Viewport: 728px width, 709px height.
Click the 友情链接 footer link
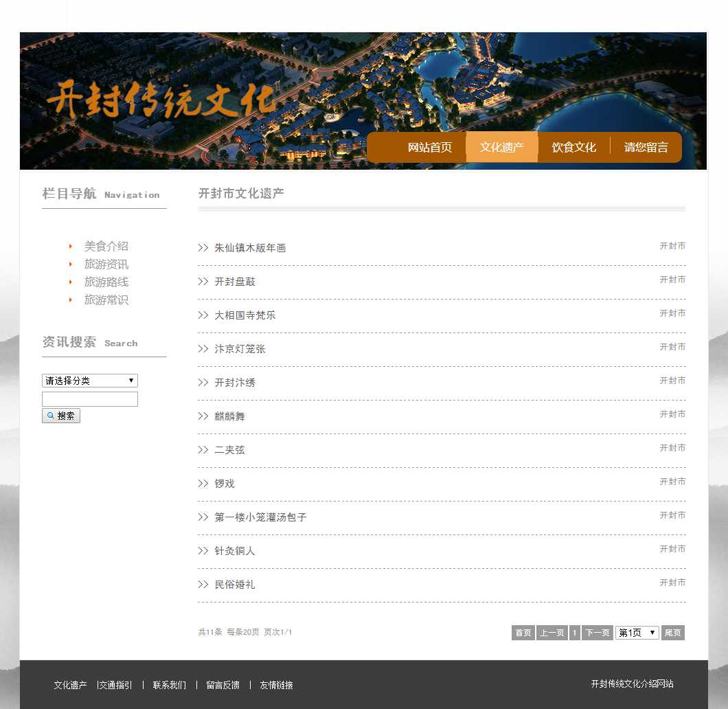coord(276,685)
